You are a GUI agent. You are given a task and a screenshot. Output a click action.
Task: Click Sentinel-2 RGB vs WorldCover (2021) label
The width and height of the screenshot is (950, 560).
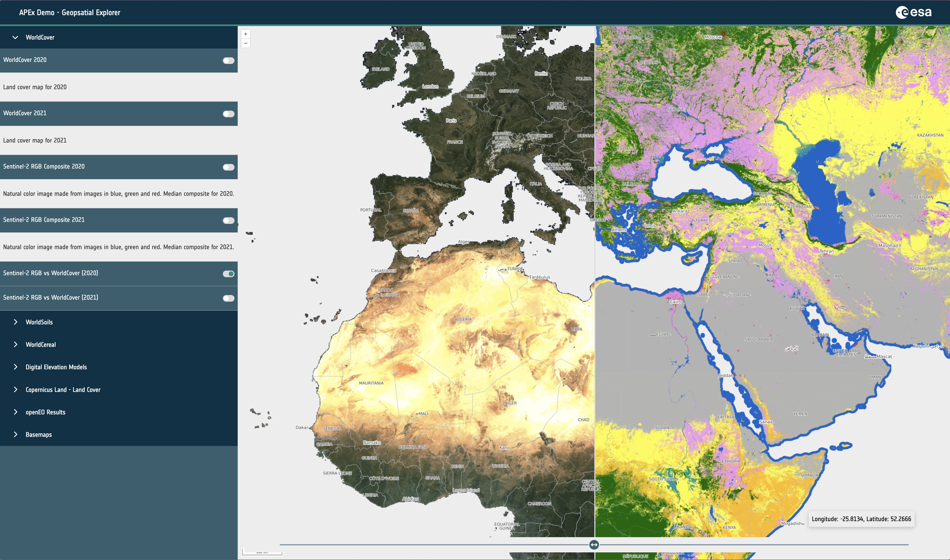(51, 297)
